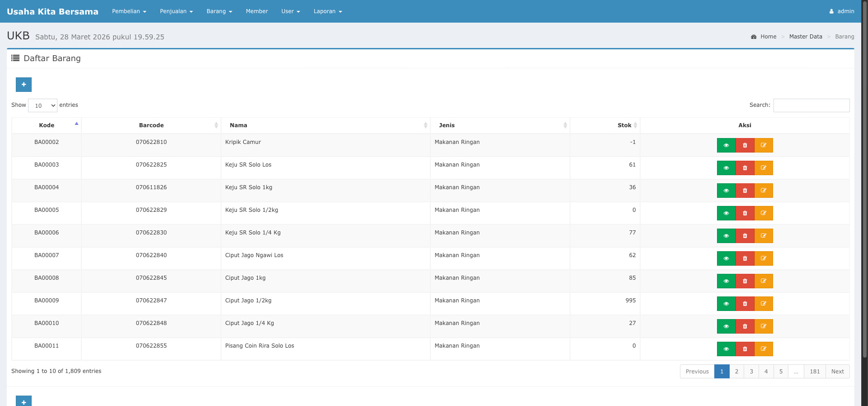Delete item with code BA00009
The width and height of the screenshot is (868, 406).
pyautogui.click(x=745, y=304)
